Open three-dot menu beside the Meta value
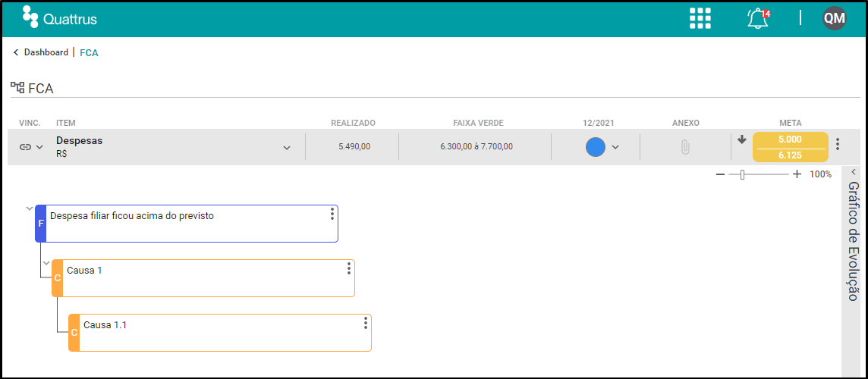The width and height of the screenshot is (868, 379). (838, 145)
